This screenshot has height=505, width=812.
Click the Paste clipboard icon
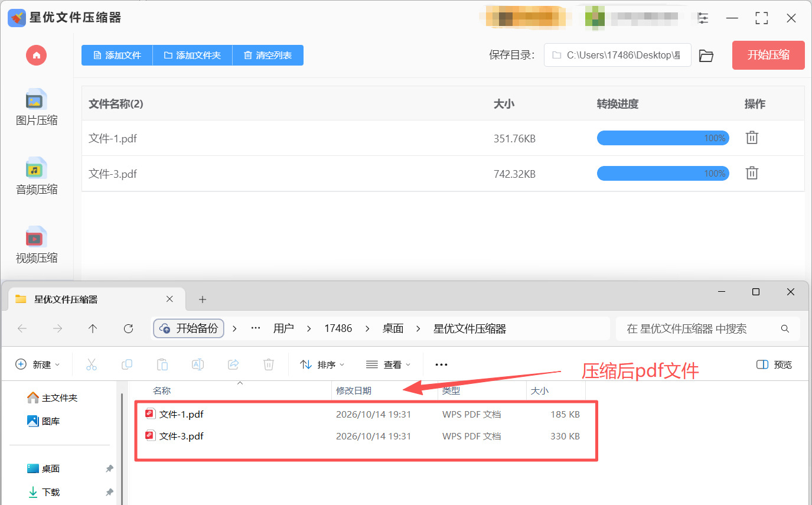(162, 364)
